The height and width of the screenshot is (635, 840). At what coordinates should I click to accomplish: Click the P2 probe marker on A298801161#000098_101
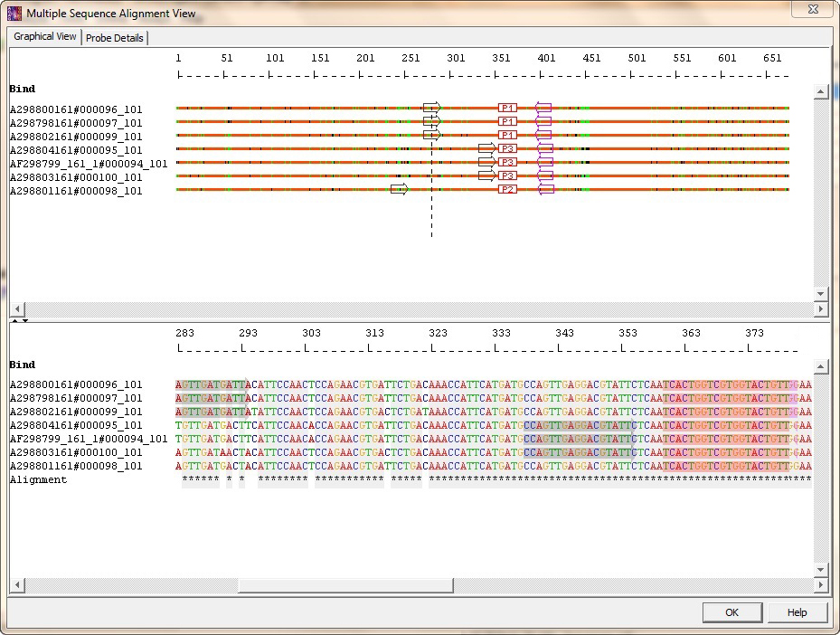coord(507,189)
